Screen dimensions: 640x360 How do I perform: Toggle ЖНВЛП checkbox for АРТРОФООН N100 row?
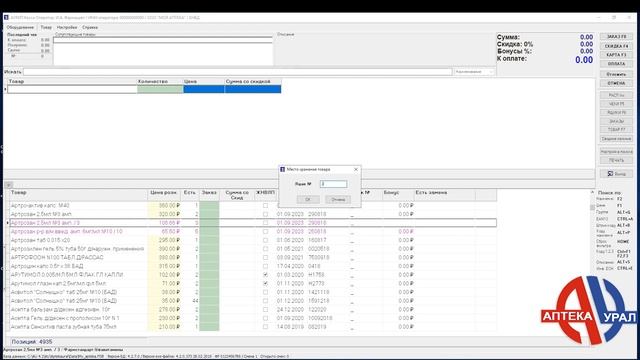265,258
